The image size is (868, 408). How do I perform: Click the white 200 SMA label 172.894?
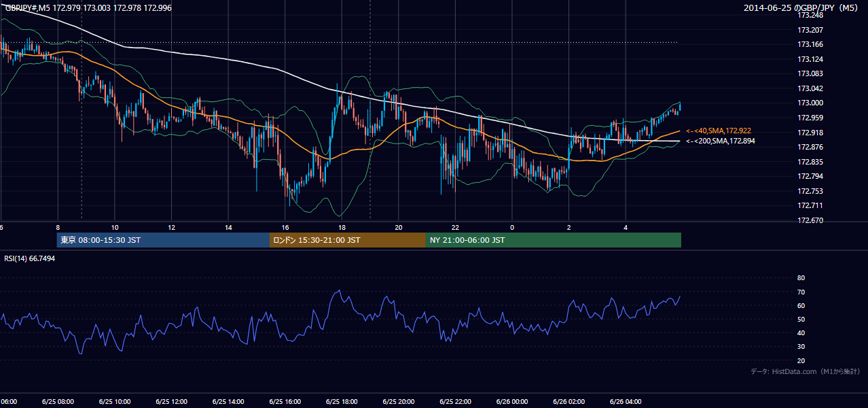pyautogui.click(x=720, y=141)
